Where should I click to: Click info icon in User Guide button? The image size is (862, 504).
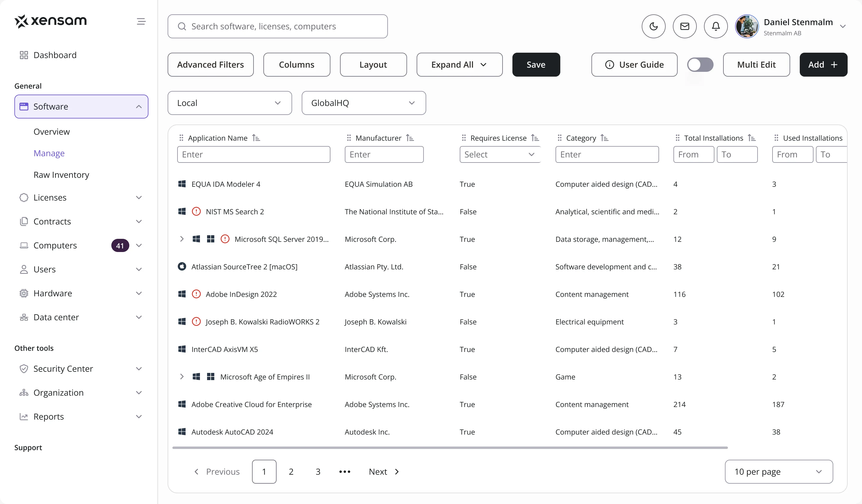click(x=610, y=65)
